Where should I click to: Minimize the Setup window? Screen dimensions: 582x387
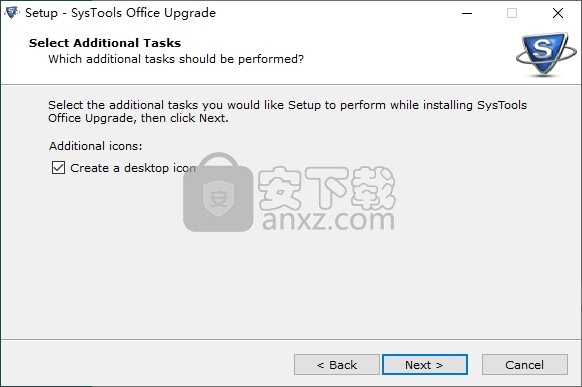pyautogui.click(x=467, y=13)
